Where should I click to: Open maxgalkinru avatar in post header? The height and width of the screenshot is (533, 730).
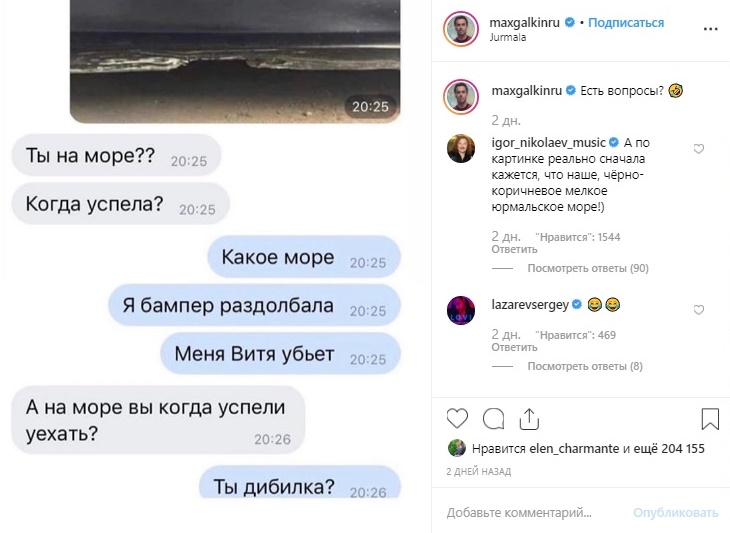point(461,29)
